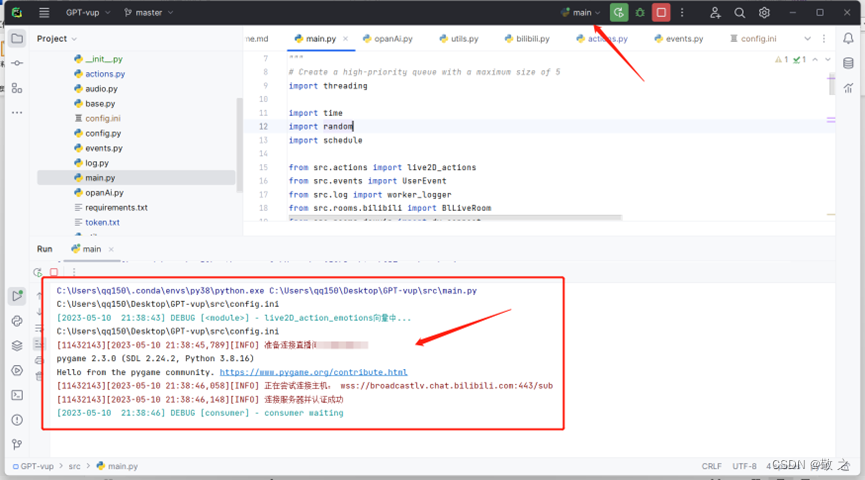Open Database tool window icon
The image size is (865, 480).
coord(848,63)
